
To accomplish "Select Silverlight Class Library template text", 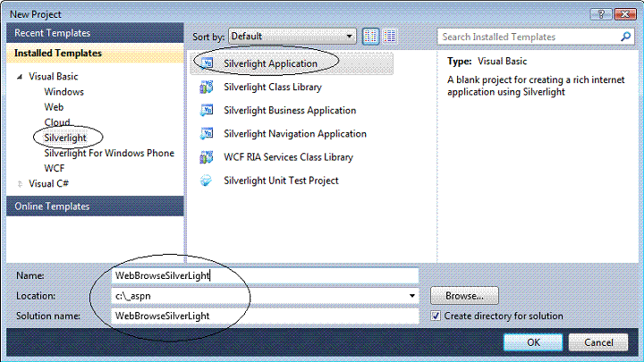I will pyautogui.click(x=273, y=87).
